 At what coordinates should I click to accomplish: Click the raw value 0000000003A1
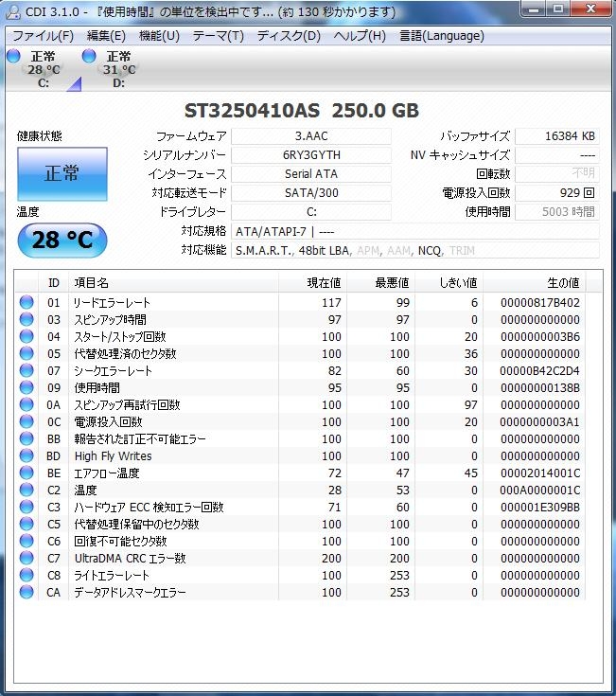[540, 422]
